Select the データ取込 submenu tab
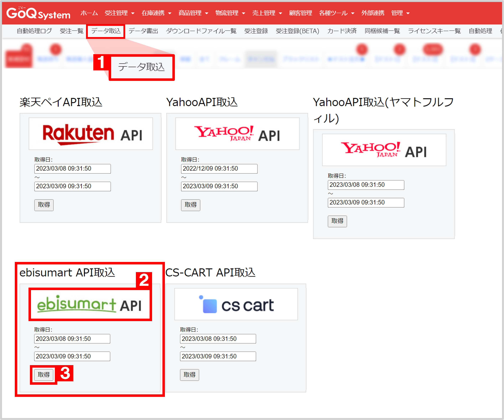The image size is (504, 420). [106, 31]
